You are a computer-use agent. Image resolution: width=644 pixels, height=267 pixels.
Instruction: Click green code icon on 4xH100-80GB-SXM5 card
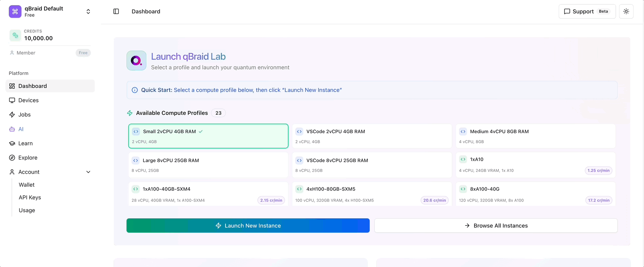[299, 189]
